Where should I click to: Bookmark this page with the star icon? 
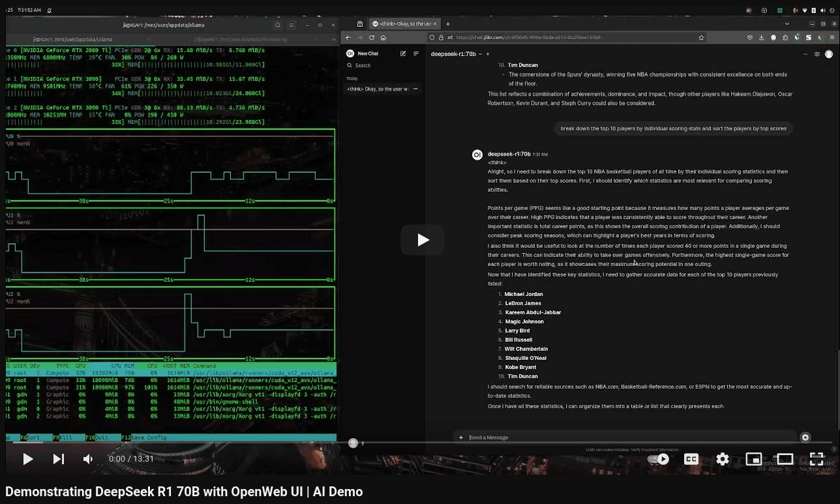701,38
